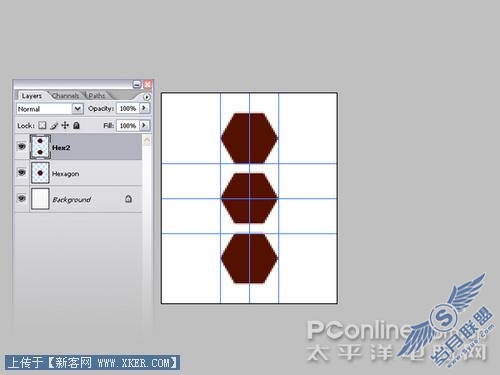Screen dimensions: 500x375
Task: Toggle lock all padlock icon
Action: [76, 125]
